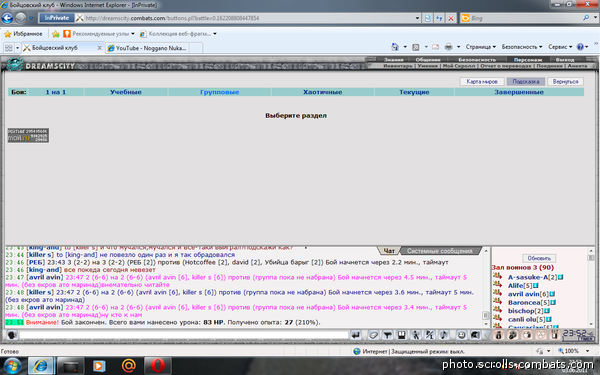This screenshot has height=375, width=600.
Task: Toggle the music note sound icon
Action: (444, 335)
